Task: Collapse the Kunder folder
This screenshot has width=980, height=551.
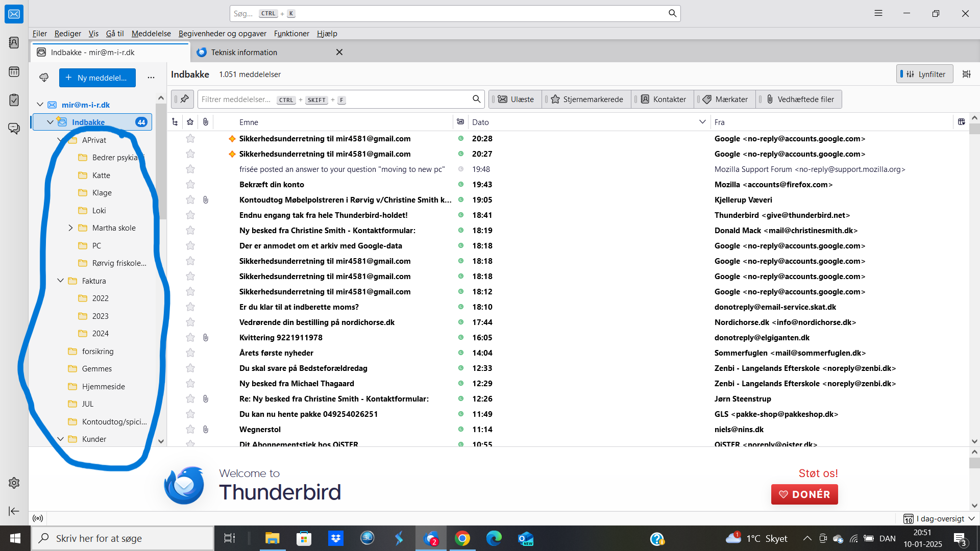Action: [x=60, y=439]
